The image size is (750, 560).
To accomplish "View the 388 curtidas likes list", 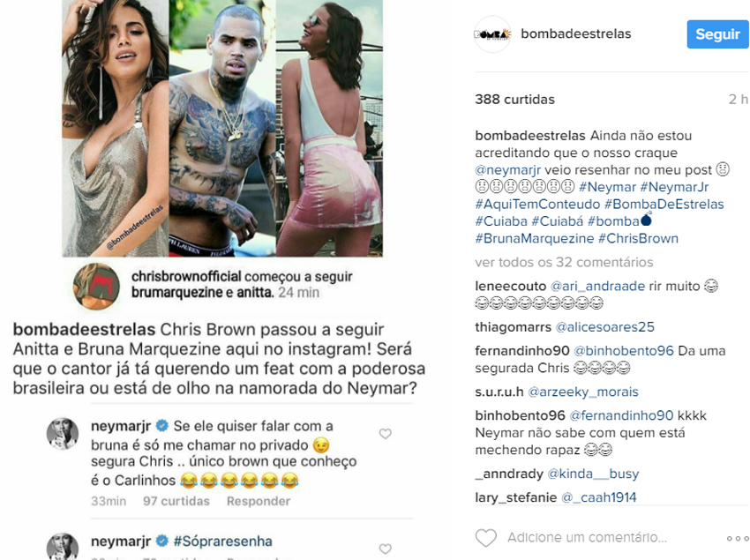I will coord(514,100).
